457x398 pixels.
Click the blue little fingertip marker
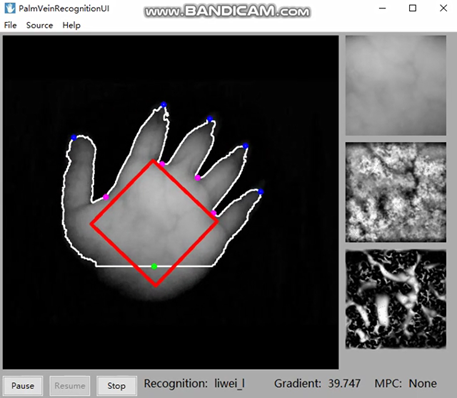[261, 192]
